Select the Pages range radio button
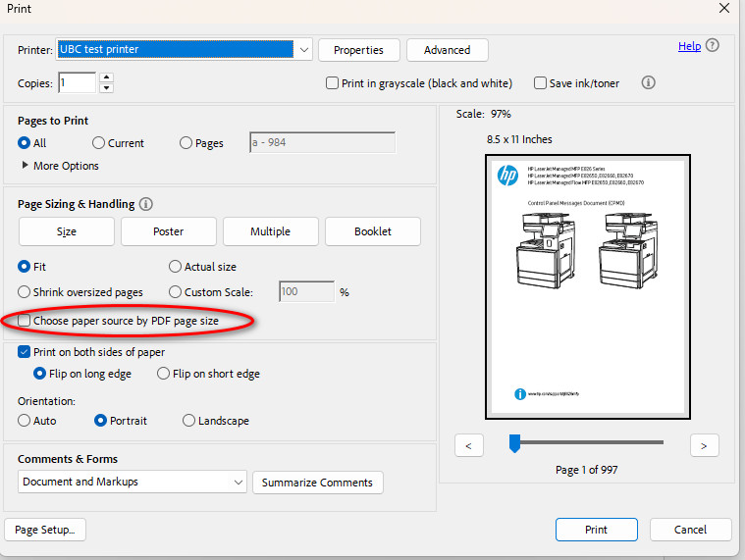 click(x=186, y=143)
